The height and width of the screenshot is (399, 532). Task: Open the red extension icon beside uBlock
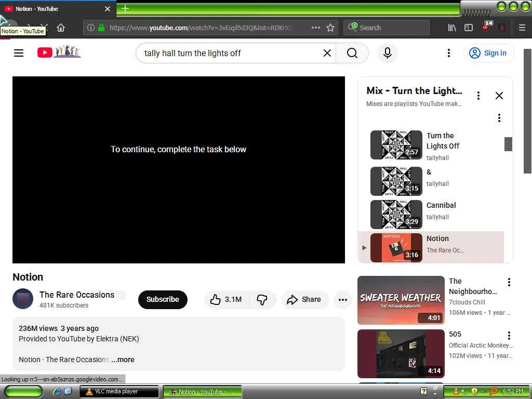pyautogui.click(x=502, y=28)
